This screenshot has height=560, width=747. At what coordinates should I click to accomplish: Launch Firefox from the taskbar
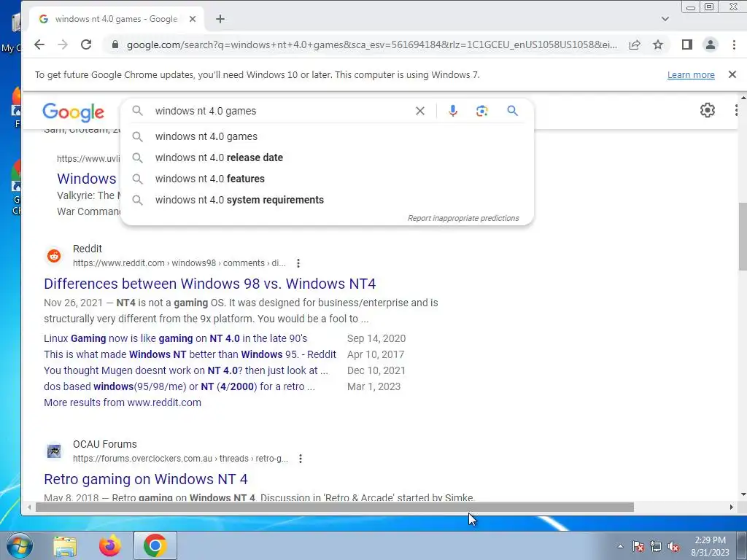[110, 546]
